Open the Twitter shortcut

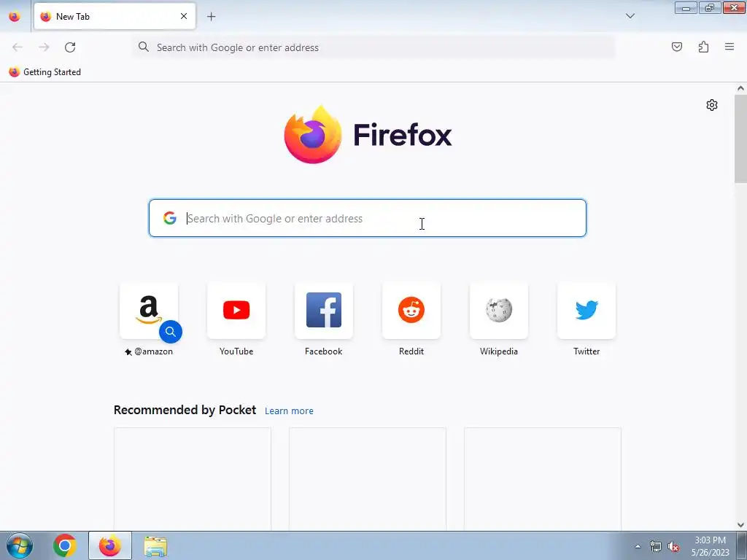587,311
